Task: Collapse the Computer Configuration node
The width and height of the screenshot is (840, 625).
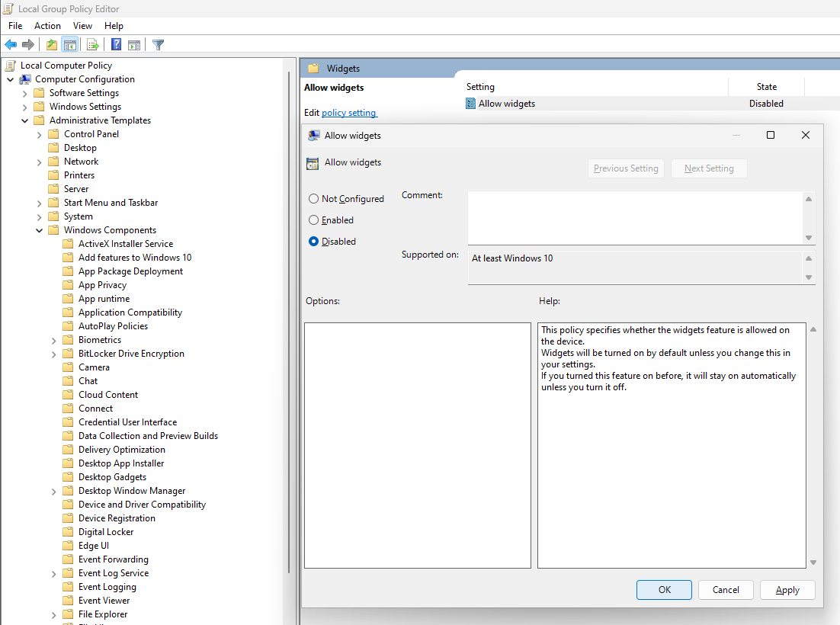Action: coord(10,79)
